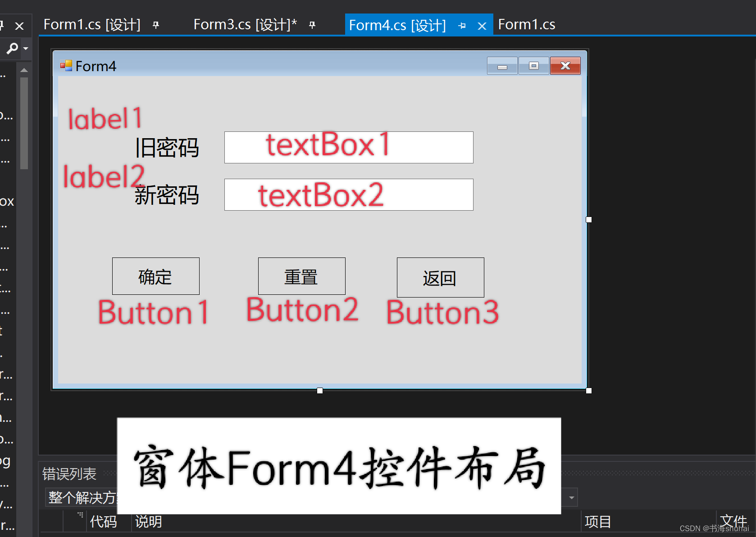Click the toolbox scrollbar up arrow
756x537 pixels.
point(24,70)
